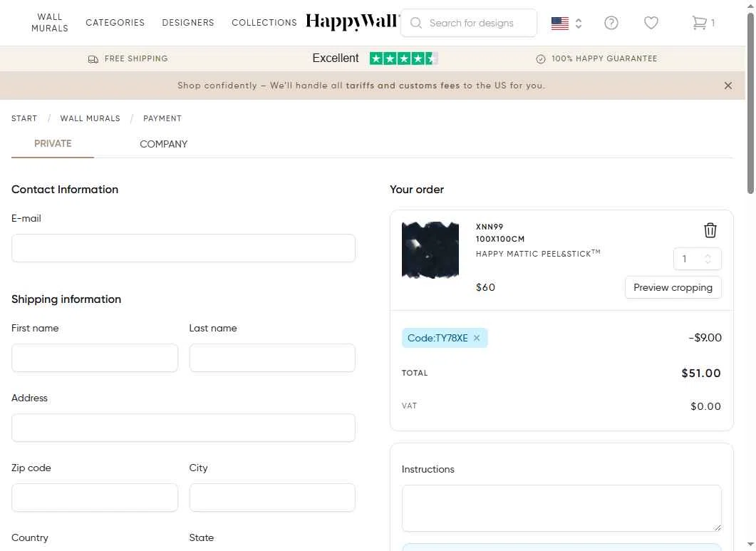Click the $51.00 total amount

pos(701,373)
